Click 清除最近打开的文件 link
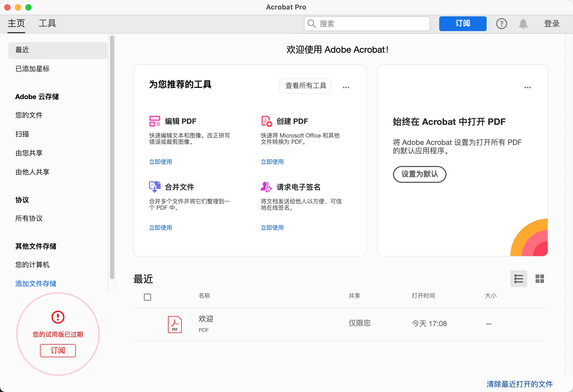 (520, 384)
